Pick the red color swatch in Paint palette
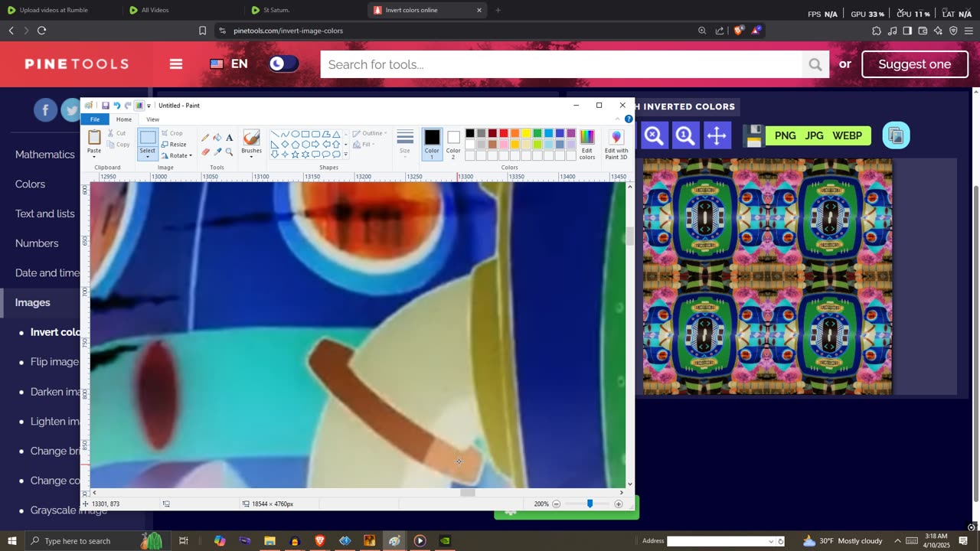 coord(504,133)
